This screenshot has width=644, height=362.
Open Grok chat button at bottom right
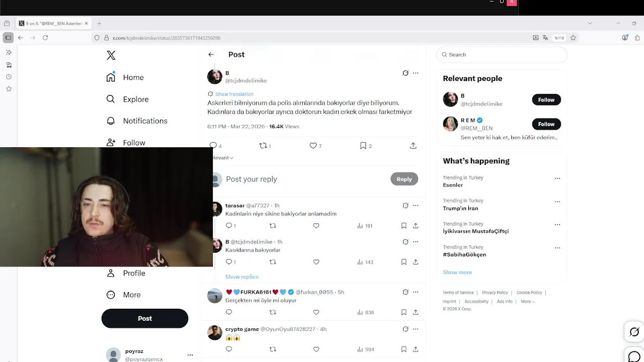coord(634,332)
